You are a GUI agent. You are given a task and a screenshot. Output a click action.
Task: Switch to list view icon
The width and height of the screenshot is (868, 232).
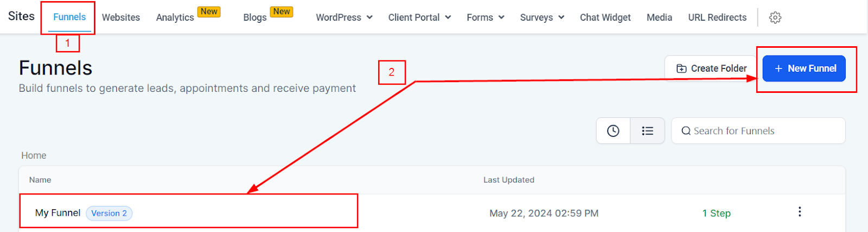point(647,131)
